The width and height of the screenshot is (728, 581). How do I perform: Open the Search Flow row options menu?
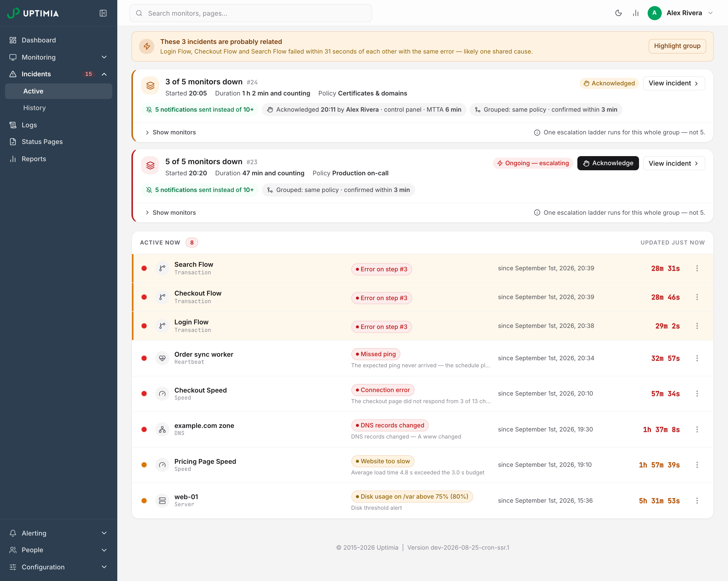coord(697,268)
